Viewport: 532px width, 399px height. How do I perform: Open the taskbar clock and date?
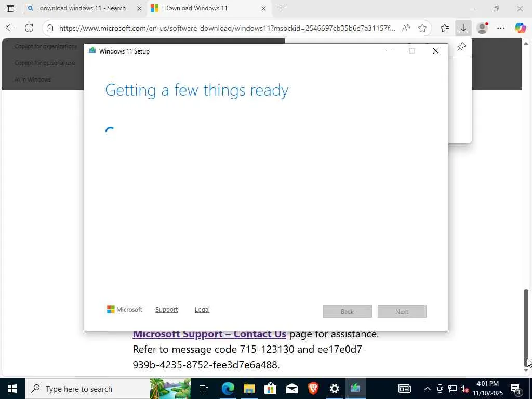[488, 389]
